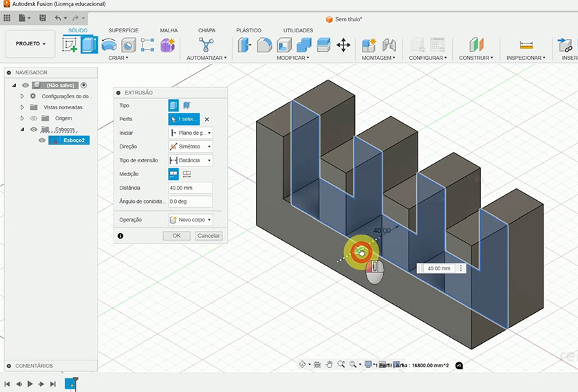Click the Create Sketch tool icon

pos(69,45)
